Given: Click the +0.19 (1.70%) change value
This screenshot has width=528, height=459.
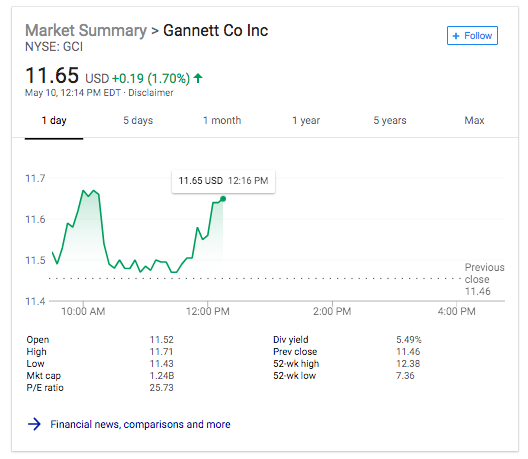Looking at the screenshot, I should (x=151, y=78).
